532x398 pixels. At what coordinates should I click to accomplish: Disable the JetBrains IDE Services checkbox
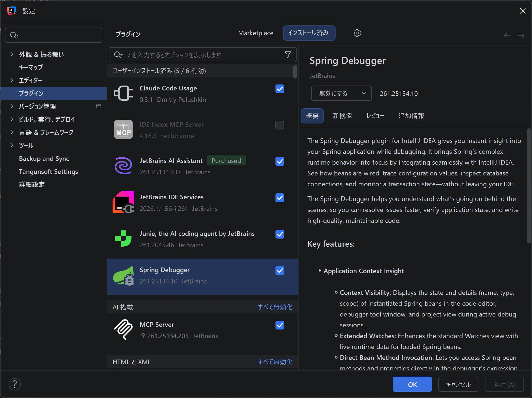point(280,198)
